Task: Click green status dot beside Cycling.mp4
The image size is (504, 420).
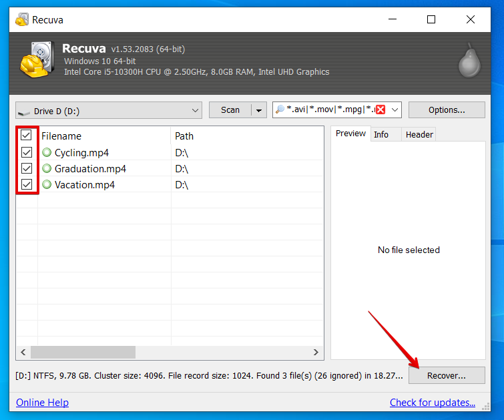Action: [x=47, y=152]
